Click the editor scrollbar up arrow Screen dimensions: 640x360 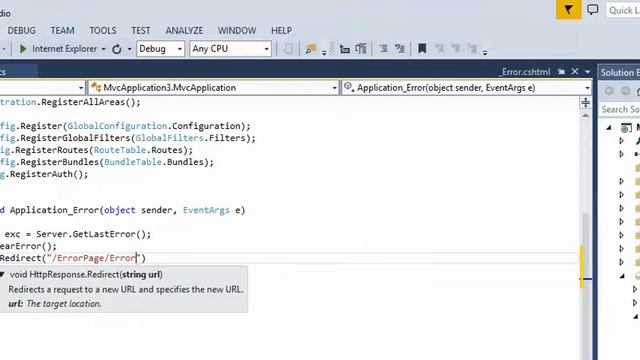pos(585,116)
